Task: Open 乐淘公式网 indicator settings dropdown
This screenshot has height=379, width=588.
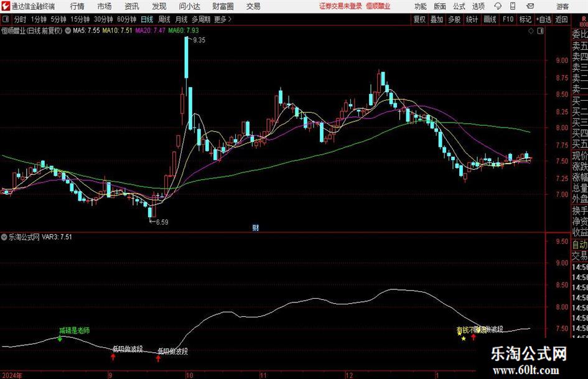Action: [x=4, y=236]
